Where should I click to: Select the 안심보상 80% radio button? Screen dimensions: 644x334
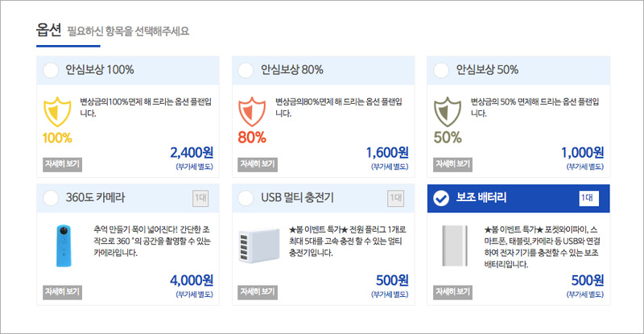(246, 70)
